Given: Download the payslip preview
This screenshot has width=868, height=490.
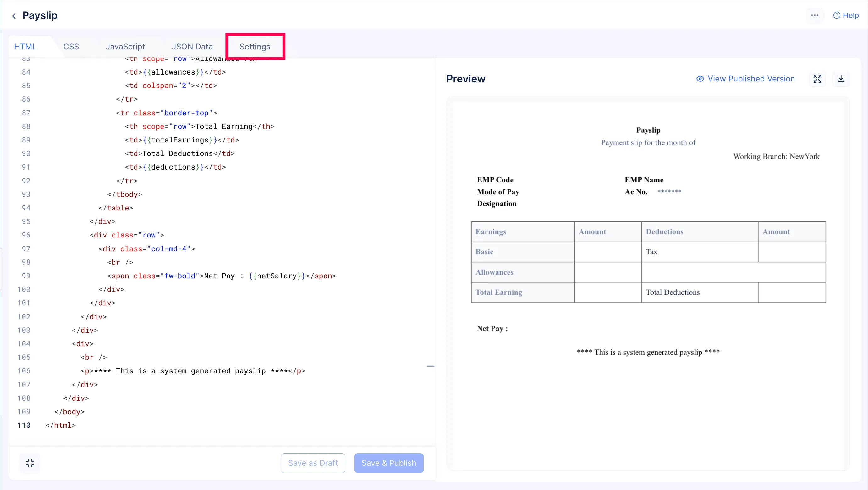Looking at the screenshot, I should (x=841, y=79).
